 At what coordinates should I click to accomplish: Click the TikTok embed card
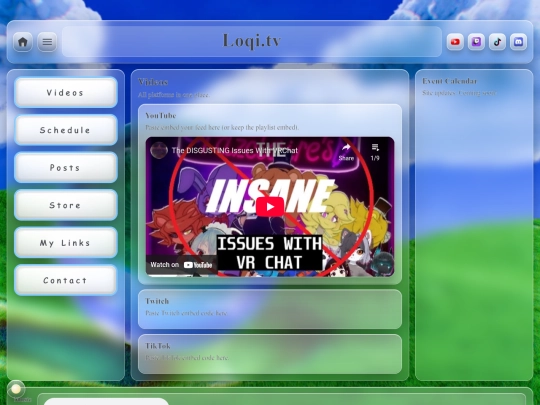point(270,354)
